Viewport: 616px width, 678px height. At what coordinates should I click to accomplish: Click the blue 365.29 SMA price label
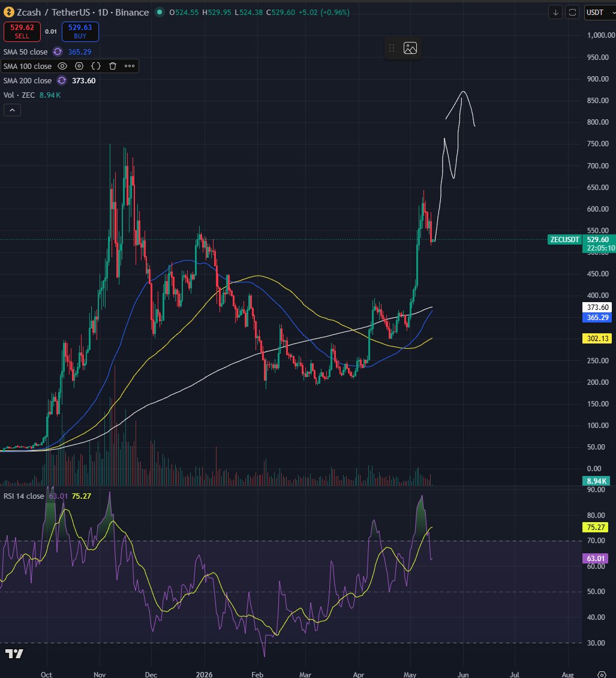click(597, 317)
